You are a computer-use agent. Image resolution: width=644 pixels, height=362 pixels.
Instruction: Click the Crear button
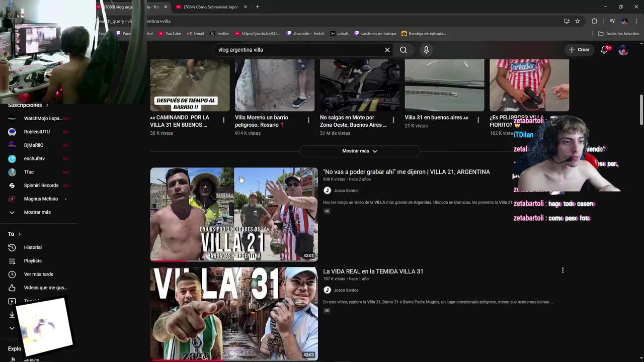coord(579,50)
